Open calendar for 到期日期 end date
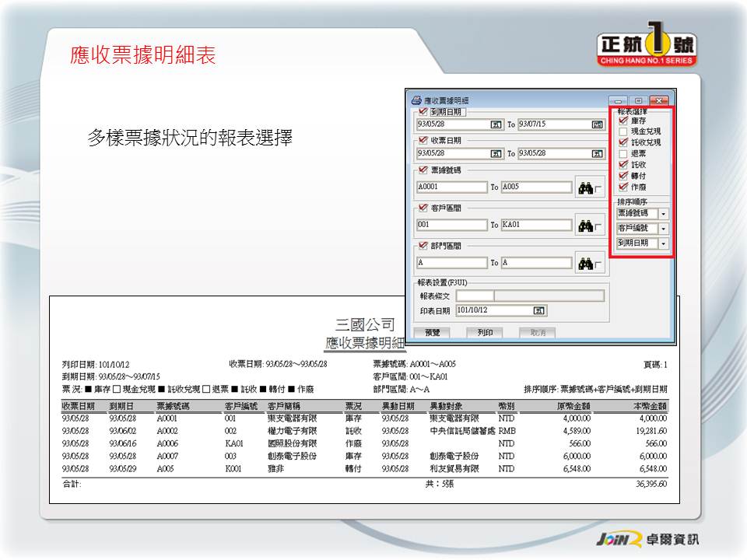747x560 pixels. pos(597,124)
